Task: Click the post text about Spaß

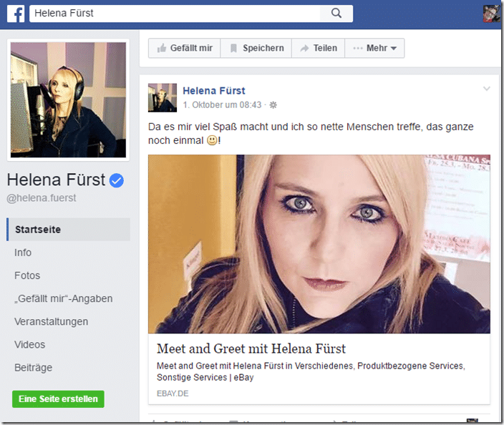Action: pyautogui.click(x=311, y=134)
